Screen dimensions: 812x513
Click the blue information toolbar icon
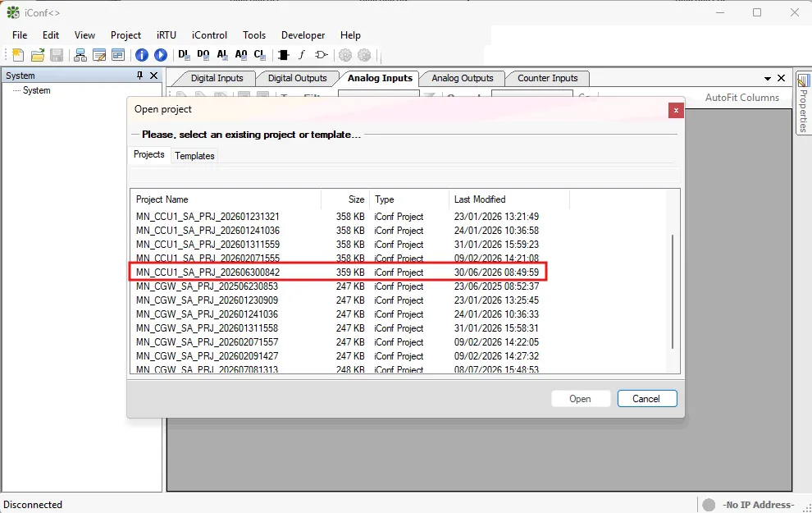141,55
